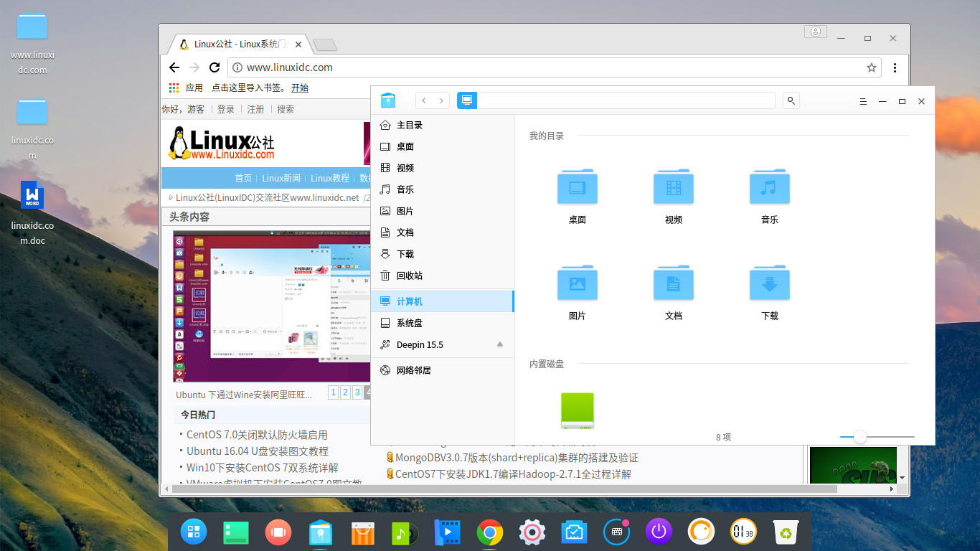Click the Chrome profile icon in title bar
The height and width of the screenshot is (551, 980).
coord(816,32)
